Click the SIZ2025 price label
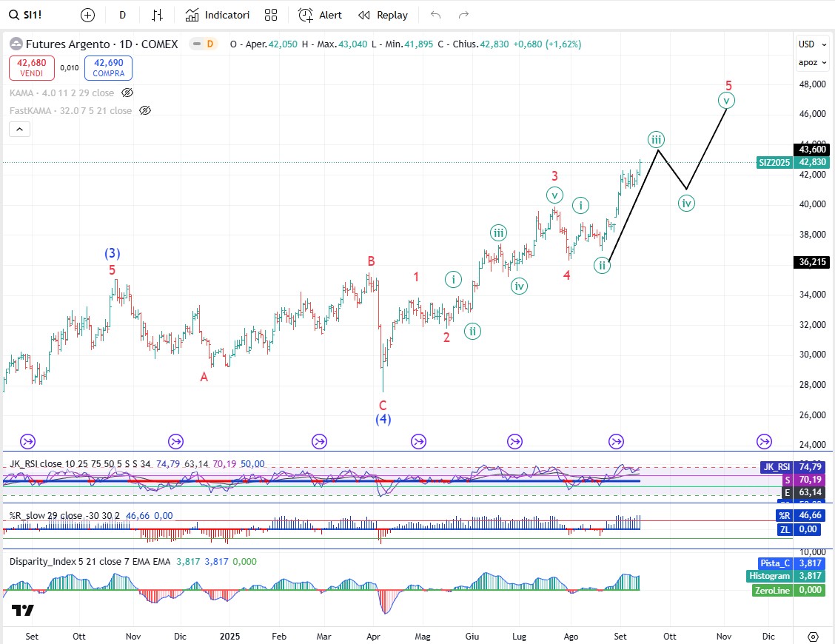This screenshot has height=644, width=835. tap(774, 162)
